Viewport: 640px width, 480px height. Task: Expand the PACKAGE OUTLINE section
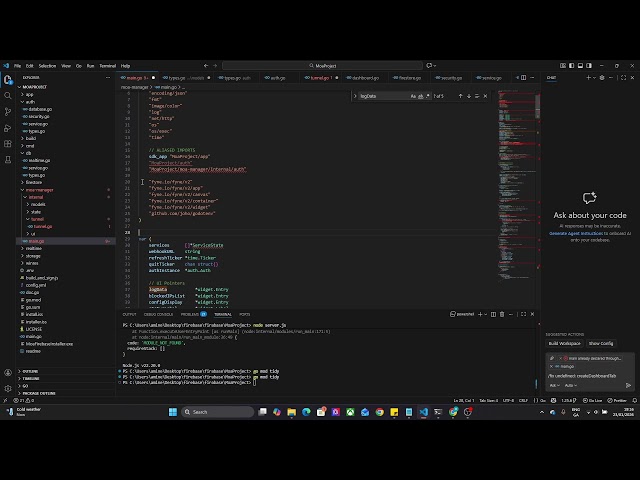click(39, 393)
